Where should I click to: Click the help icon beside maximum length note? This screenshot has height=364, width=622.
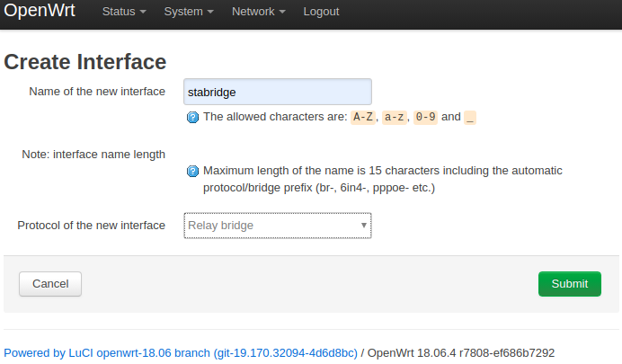click(x=192, y=172)
